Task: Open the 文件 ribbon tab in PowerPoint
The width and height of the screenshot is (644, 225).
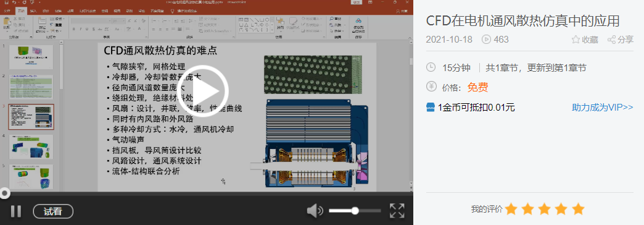Action: click(x=7, y=11)
